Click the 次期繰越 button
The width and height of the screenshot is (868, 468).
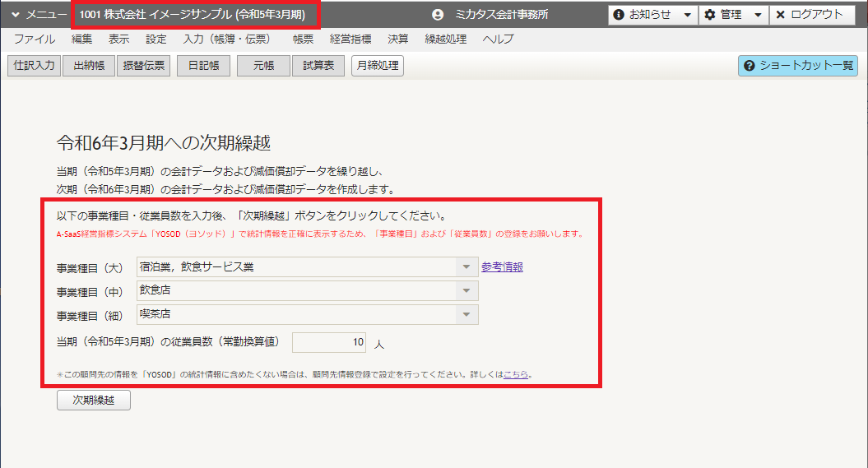[94, 400]
